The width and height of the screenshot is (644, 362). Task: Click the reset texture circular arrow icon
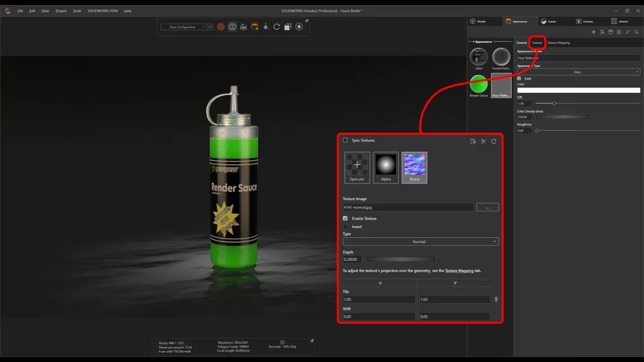pos(494,141)
